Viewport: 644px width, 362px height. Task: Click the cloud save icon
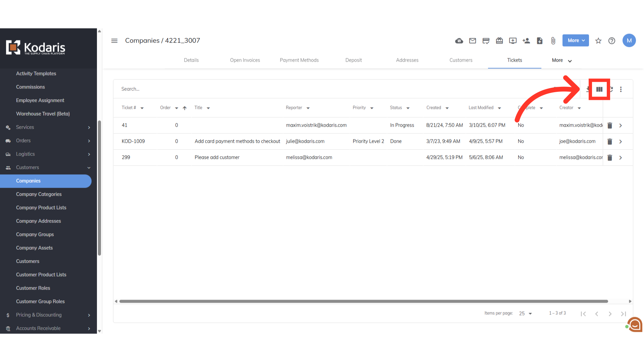pos(459,41)
